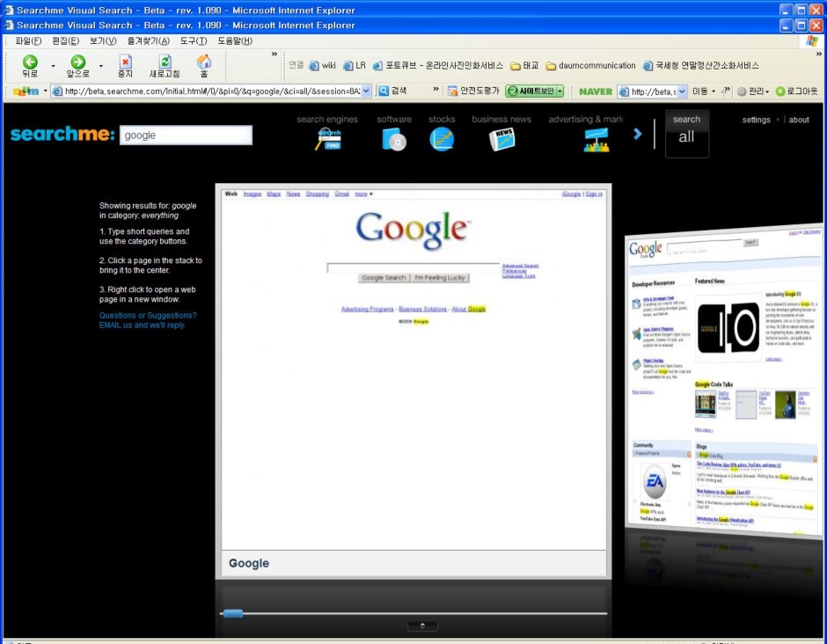827x644 pixels.
Task: Click the NAVER toolbar logo
Action: tap(596, 91)
